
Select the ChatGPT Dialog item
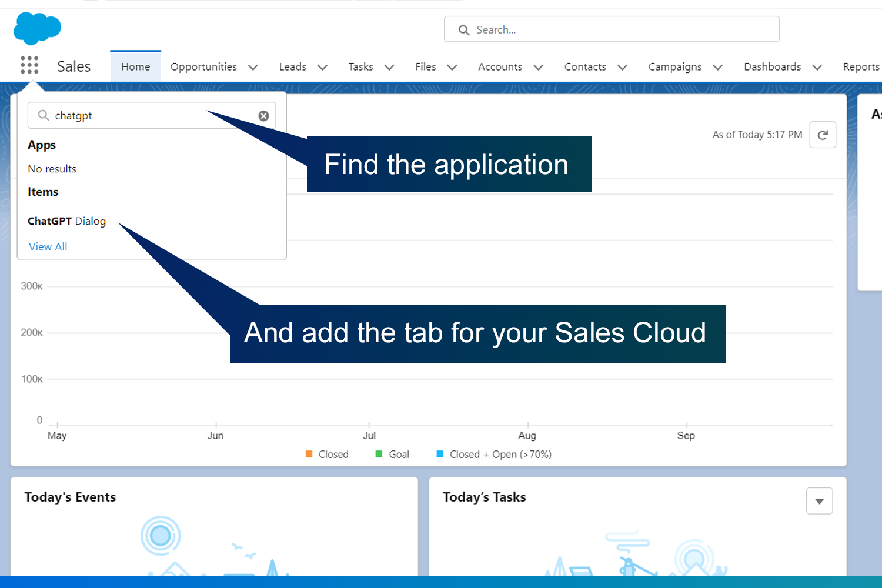tap(66, 221)
